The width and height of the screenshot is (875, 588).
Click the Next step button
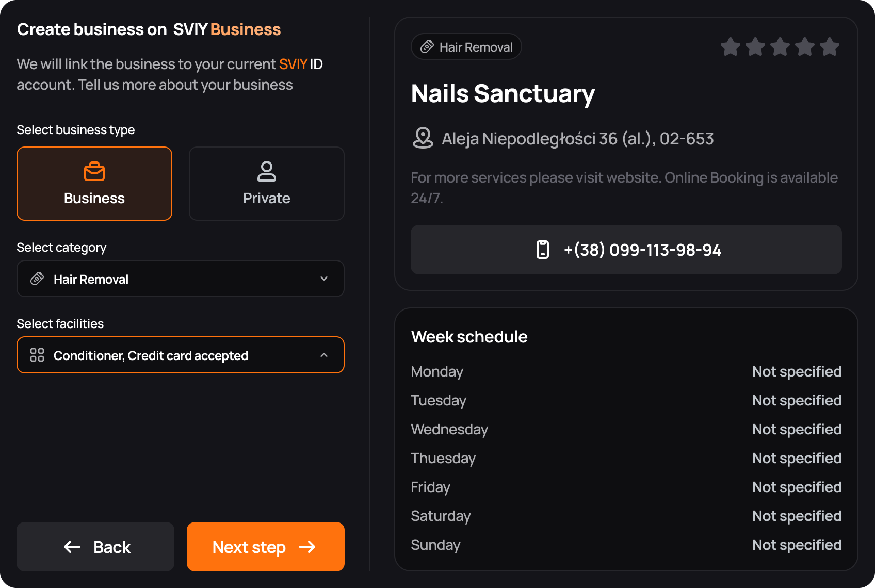coord(266,547)
